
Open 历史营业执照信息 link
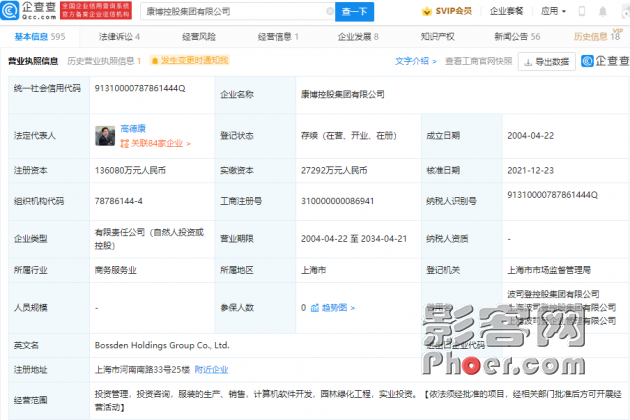(104, 61)
